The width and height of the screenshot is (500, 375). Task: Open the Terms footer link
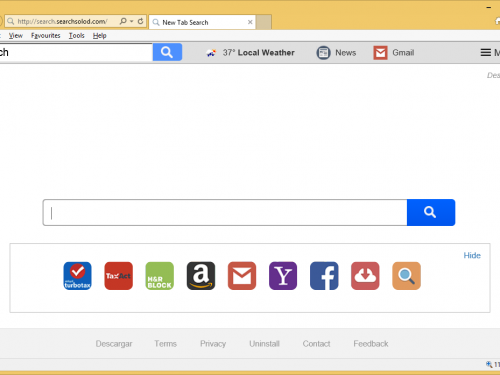click(x=165, y=344)
